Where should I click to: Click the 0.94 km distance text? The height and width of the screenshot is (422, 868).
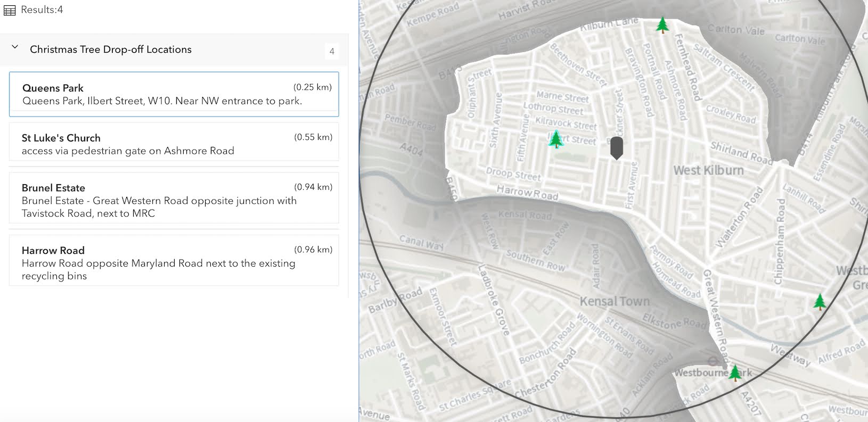(x=313, y=187)
